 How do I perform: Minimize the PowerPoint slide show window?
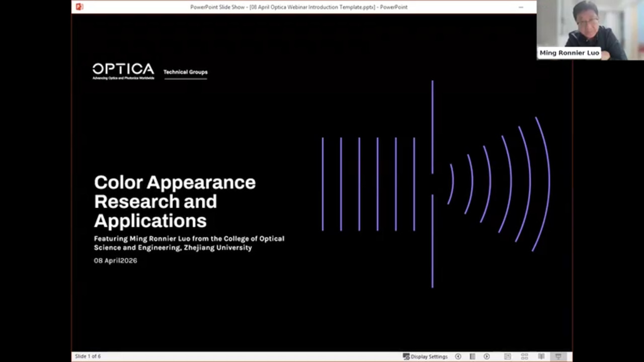point(521,7)
